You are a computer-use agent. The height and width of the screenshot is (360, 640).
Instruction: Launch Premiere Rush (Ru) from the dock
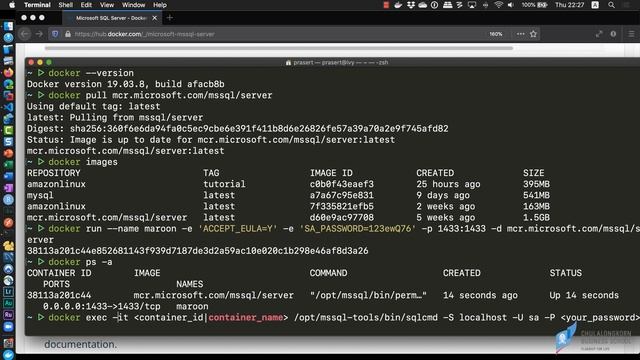[8, 315]
